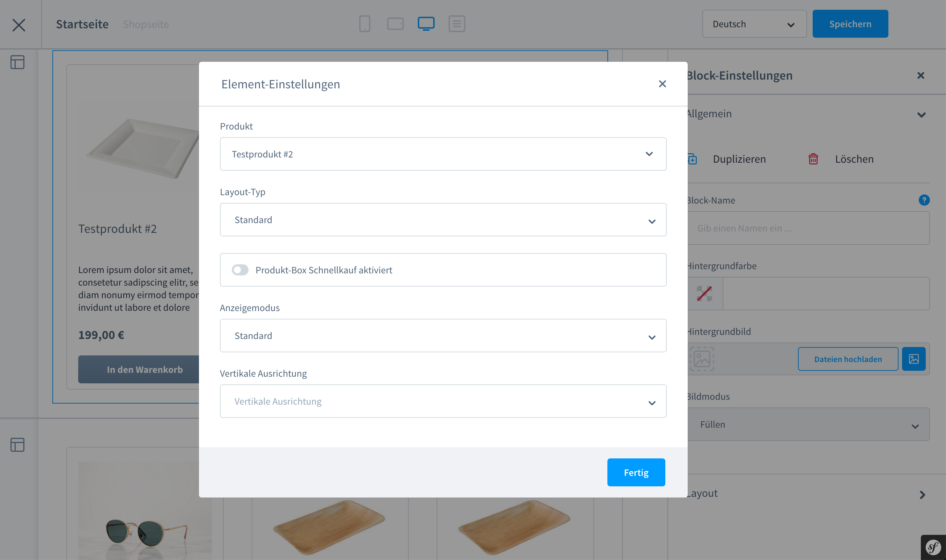Open the Layout-Typ dropdown
This screenshot has width=946, height=560.
click(x=443, y=220)
